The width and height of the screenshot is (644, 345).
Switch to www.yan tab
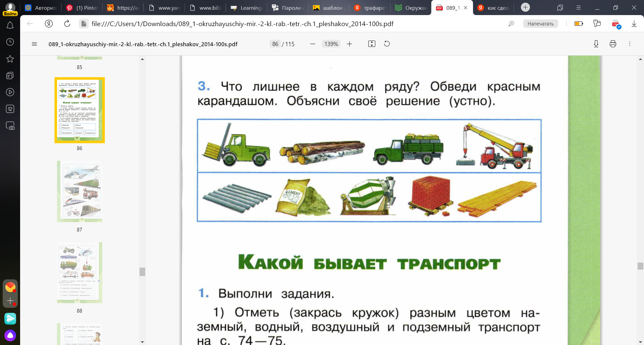click(x=164, y=8)
